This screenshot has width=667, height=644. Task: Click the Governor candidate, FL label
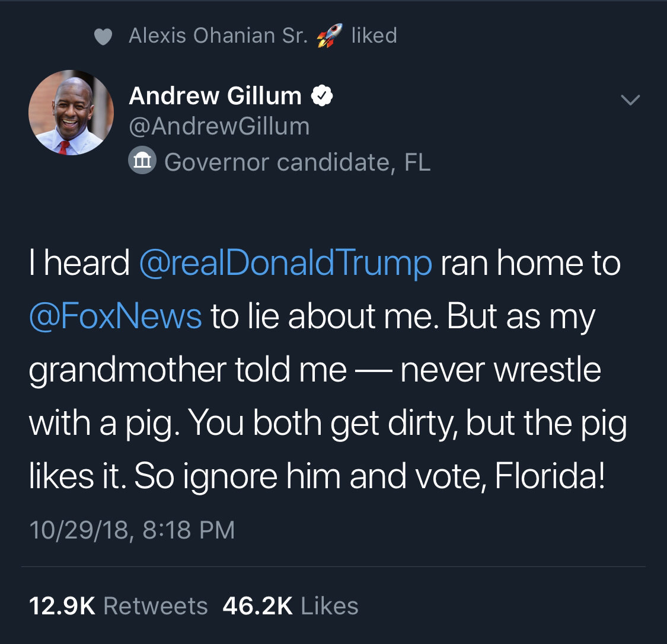297,162
